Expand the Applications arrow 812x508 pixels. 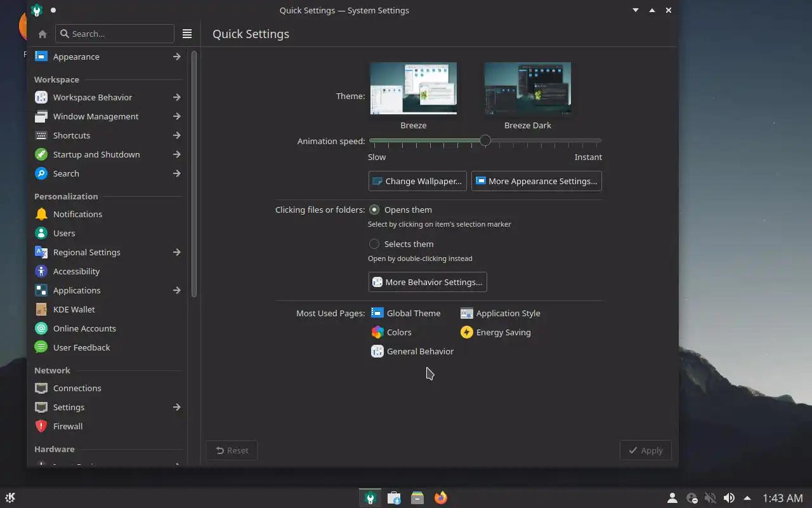(177, 290)
